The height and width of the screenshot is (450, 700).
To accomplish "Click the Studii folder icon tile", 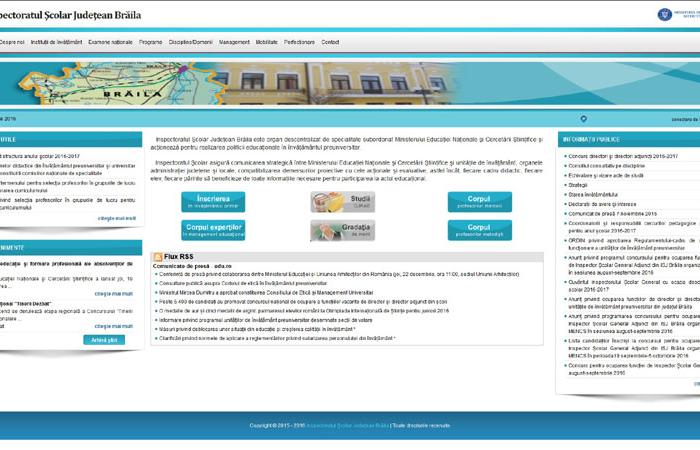I will tap(342, 202).
